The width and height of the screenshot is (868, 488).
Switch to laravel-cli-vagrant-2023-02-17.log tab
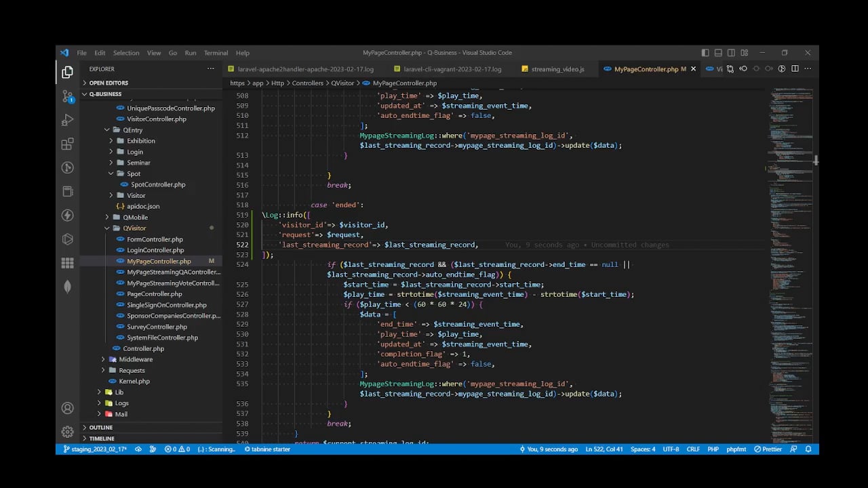point(452,69)
